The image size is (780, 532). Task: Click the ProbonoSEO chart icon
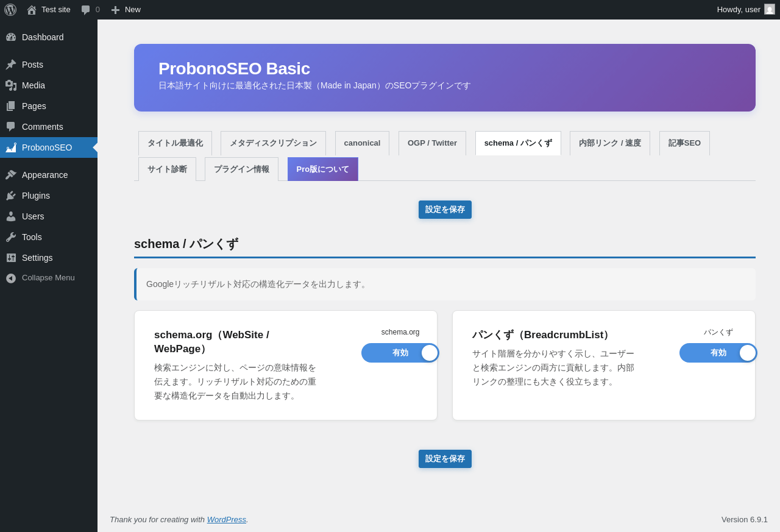[x=11, y=147]
